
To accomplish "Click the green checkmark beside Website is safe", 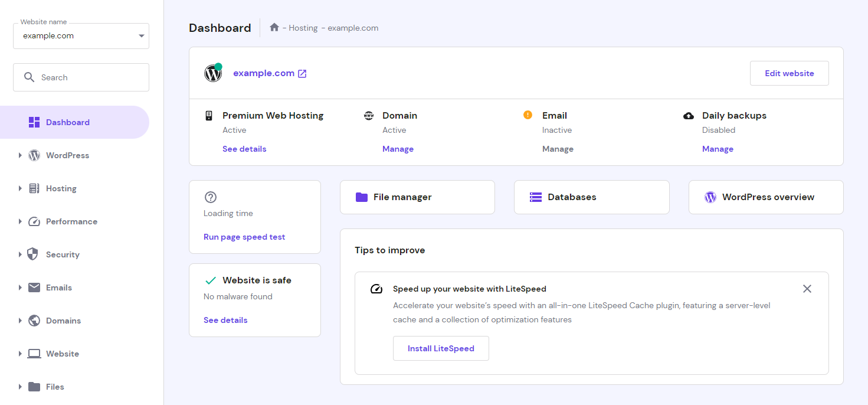I will tap(210, 280).
